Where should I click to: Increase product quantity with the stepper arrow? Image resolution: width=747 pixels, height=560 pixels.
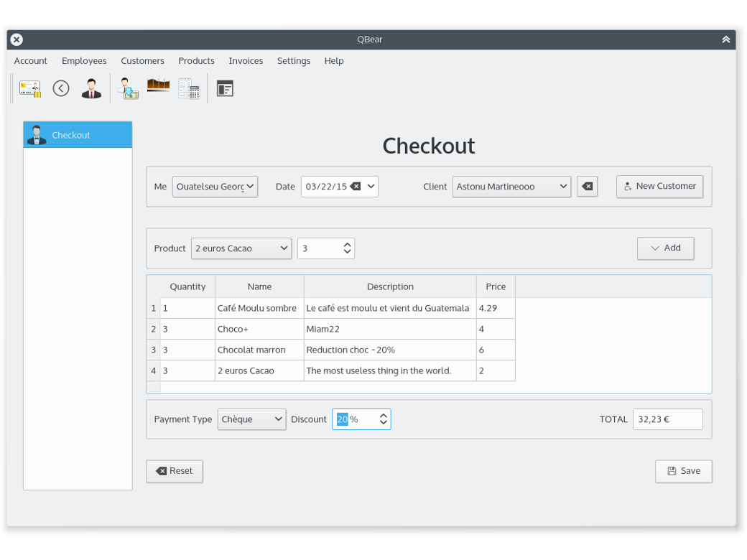[x=347, y=244]
